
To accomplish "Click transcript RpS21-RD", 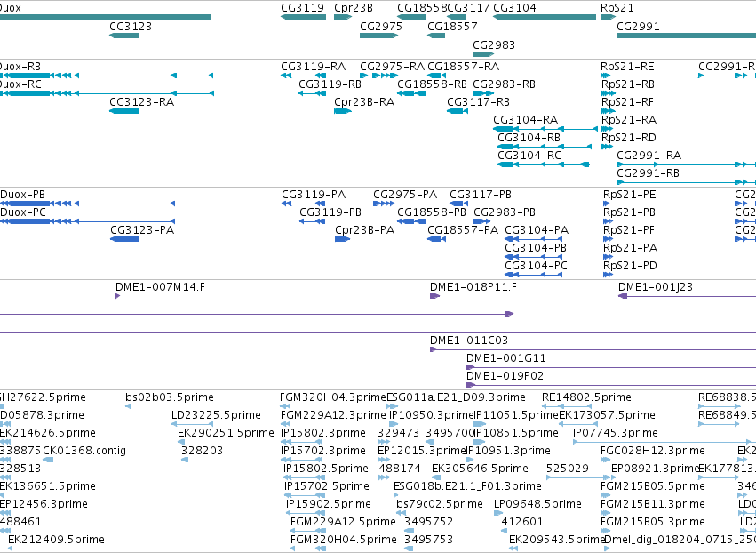I will 629,138.
